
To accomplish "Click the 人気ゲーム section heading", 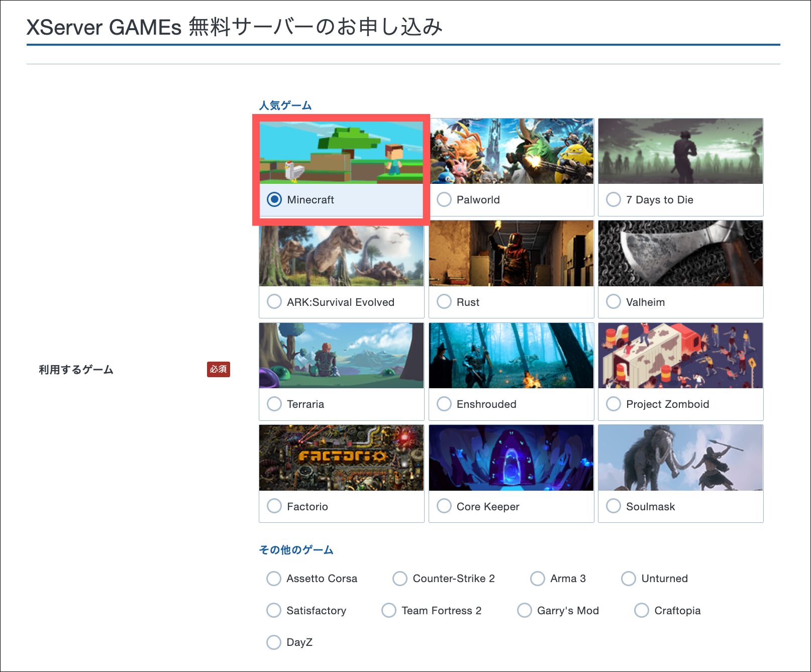I will (x=285, y=105).
